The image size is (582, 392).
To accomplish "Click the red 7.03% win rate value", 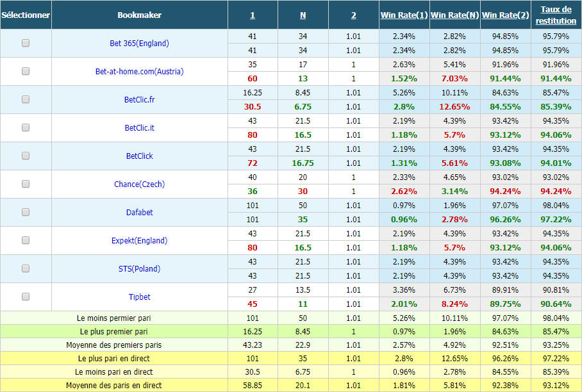I will tap(454, 79).
